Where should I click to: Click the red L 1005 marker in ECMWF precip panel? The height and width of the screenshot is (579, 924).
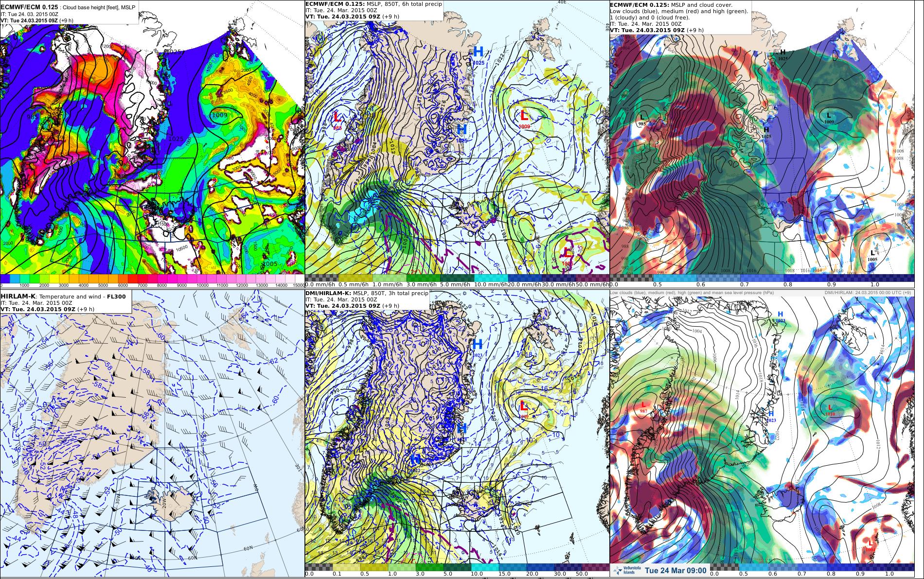[567, 256]
